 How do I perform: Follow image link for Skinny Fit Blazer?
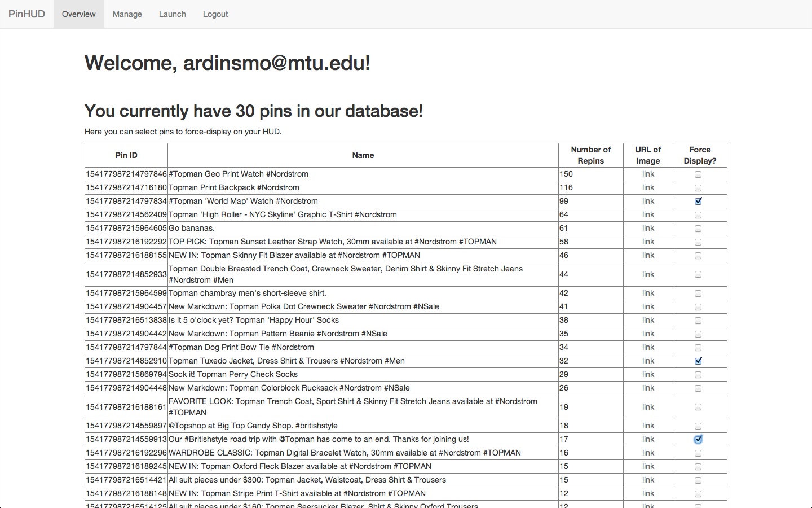coord(648,255)
